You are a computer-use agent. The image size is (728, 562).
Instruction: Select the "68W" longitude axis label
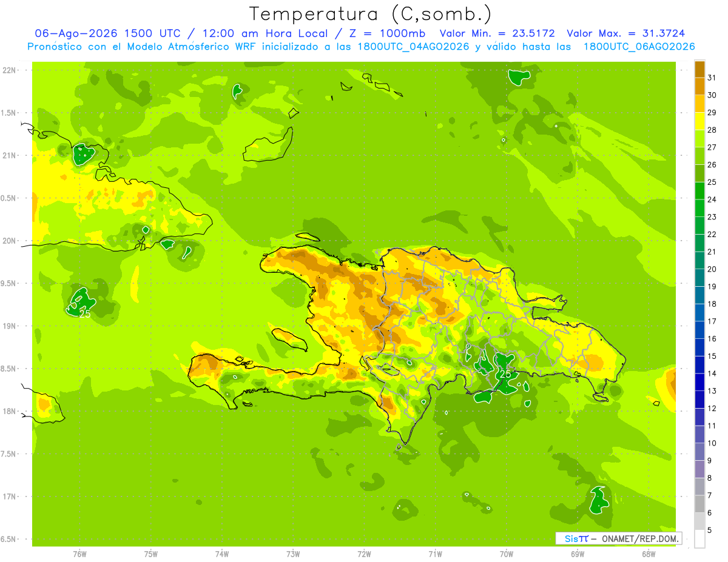649,554
